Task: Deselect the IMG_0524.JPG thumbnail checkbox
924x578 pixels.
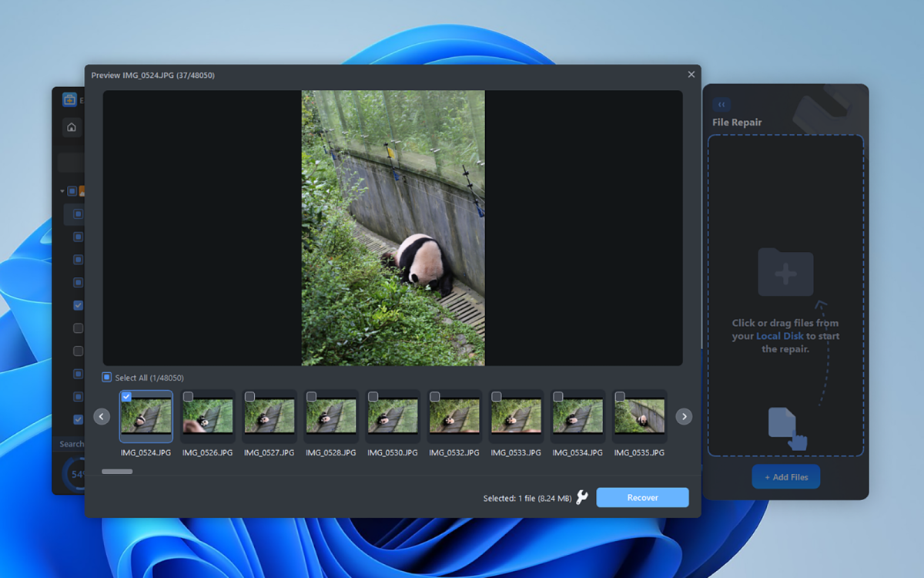Action: pos(126,395)
